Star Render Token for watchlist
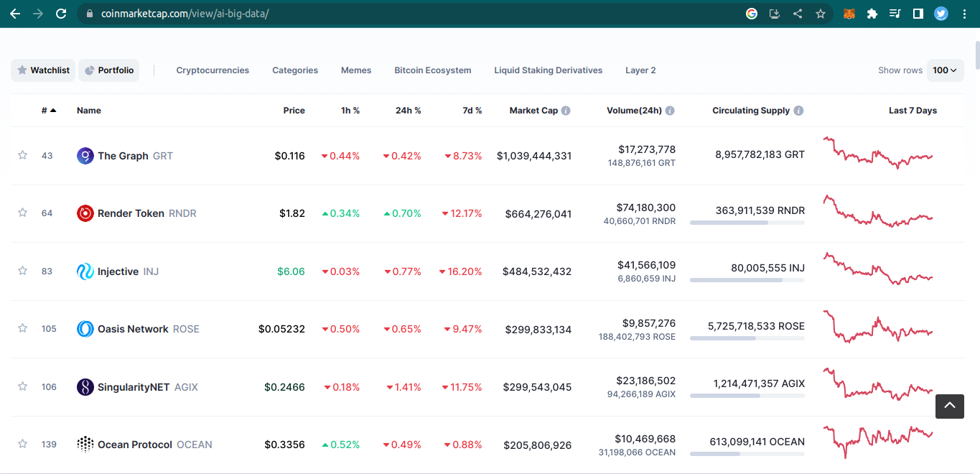 (22, 213)
